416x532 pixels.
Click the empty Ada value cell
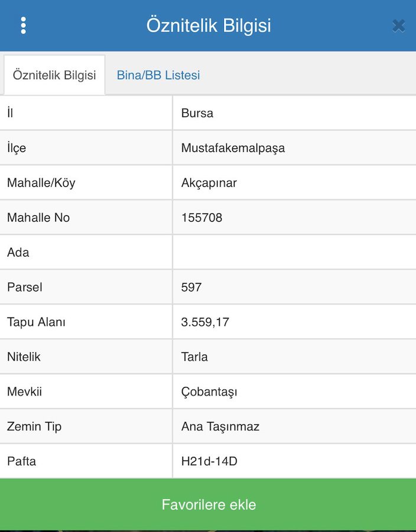[294, 252]
